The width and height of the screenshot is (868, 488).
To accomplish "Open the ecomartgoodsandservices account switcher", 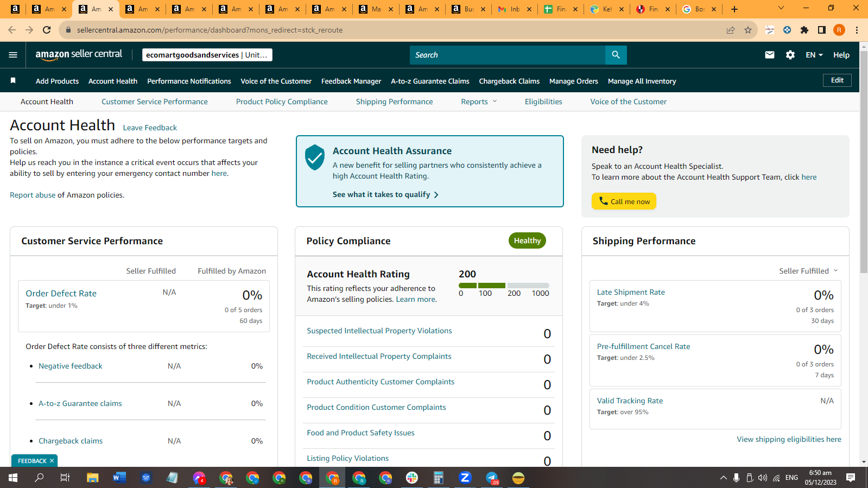I will tap(207, 55).
